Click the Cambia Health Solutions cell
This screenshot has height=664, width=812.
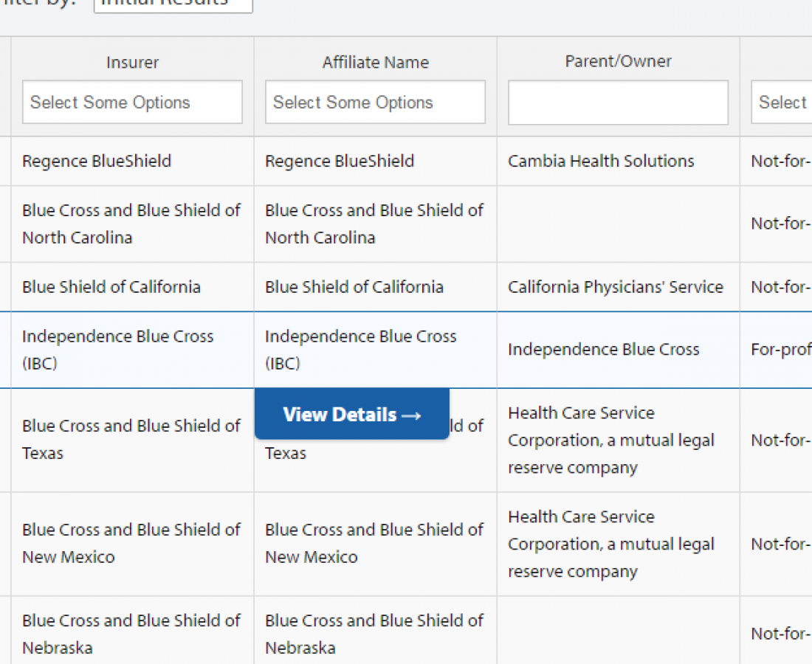pyautogui.click(x=600, y=161)
